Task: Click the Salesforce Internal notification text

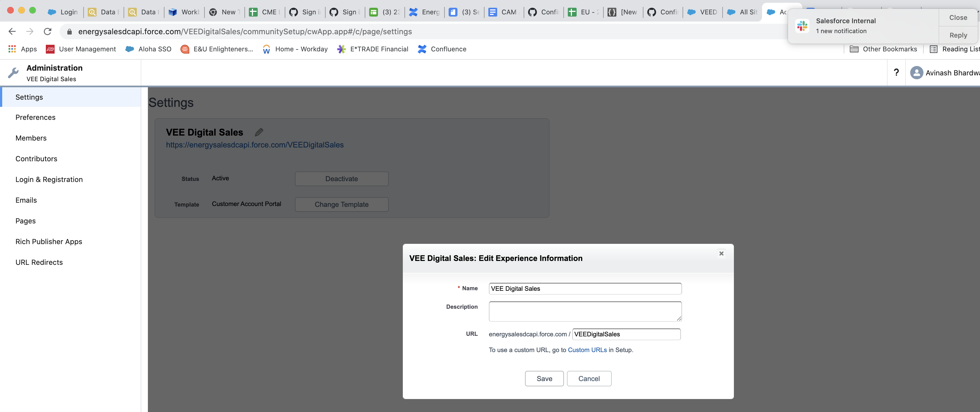Action: [x=845, y=20]
